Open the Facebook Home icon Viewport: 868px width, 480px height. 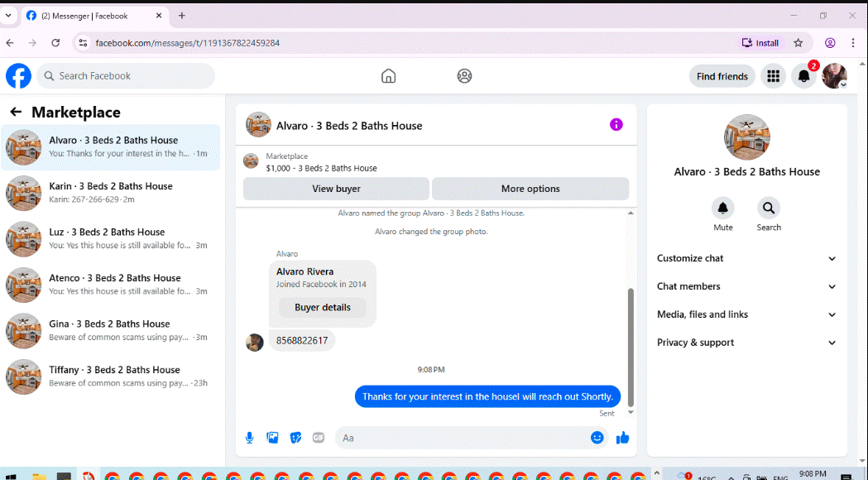click(x=389, y=76)
